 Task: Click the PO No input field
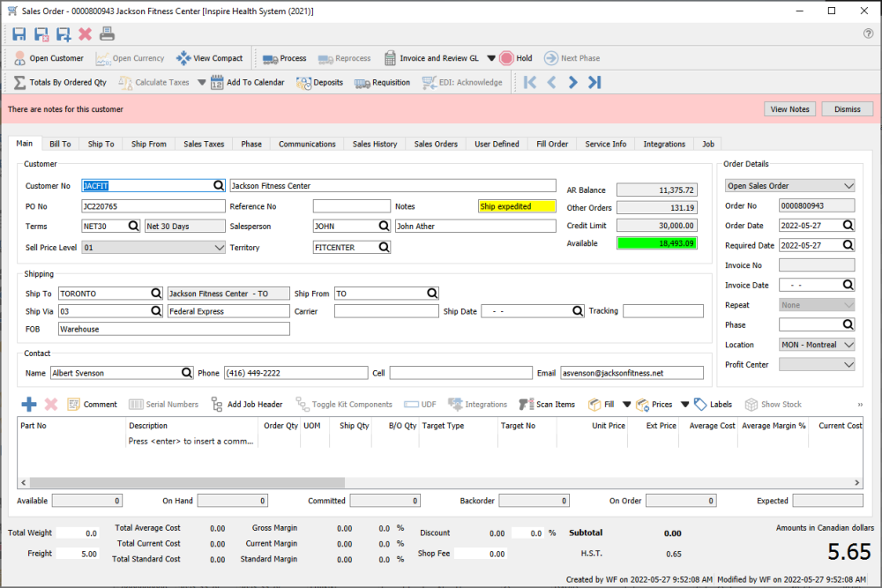point(153,206)
